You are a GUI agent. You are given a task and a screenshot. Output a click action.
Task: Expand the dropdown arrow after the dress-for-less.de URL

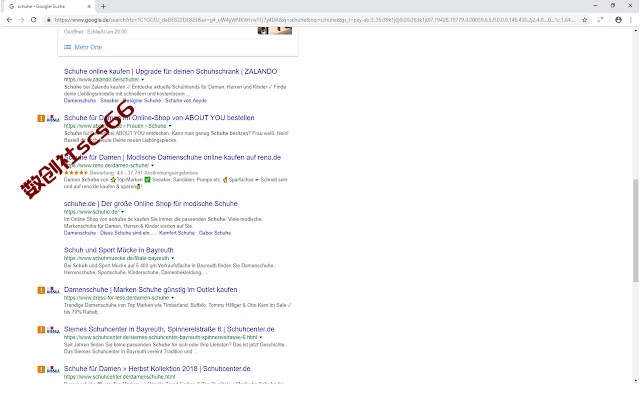pyautogui.click(x=172, y=298)
